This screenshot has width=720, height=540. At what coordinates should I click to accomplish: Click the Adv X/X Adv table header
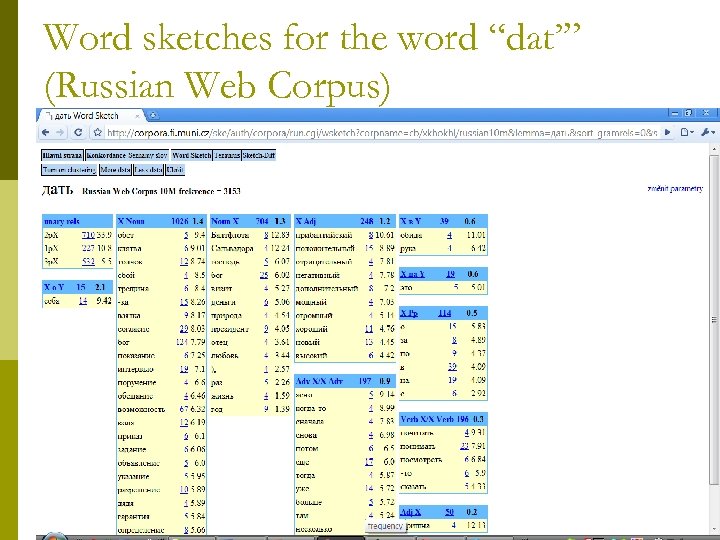344,381
